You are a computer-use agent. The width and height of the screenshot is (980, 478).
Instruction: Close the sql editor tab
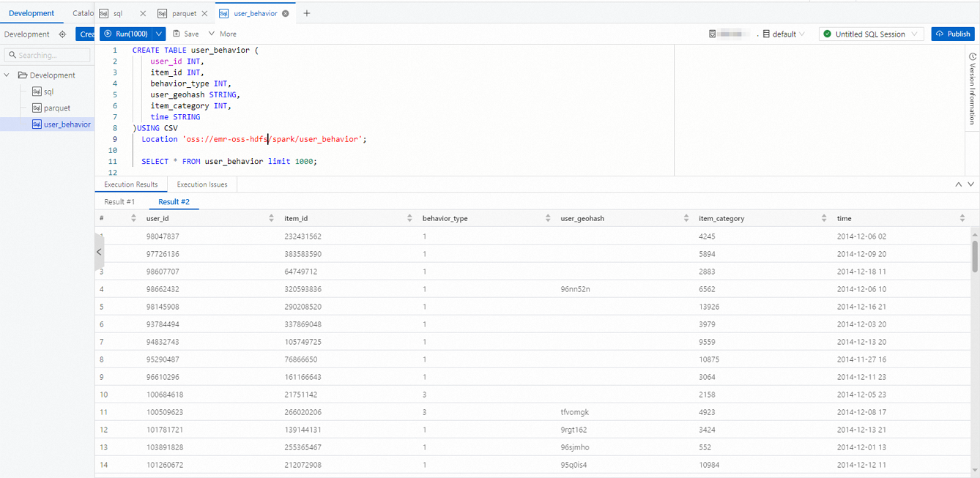point(142,13)
